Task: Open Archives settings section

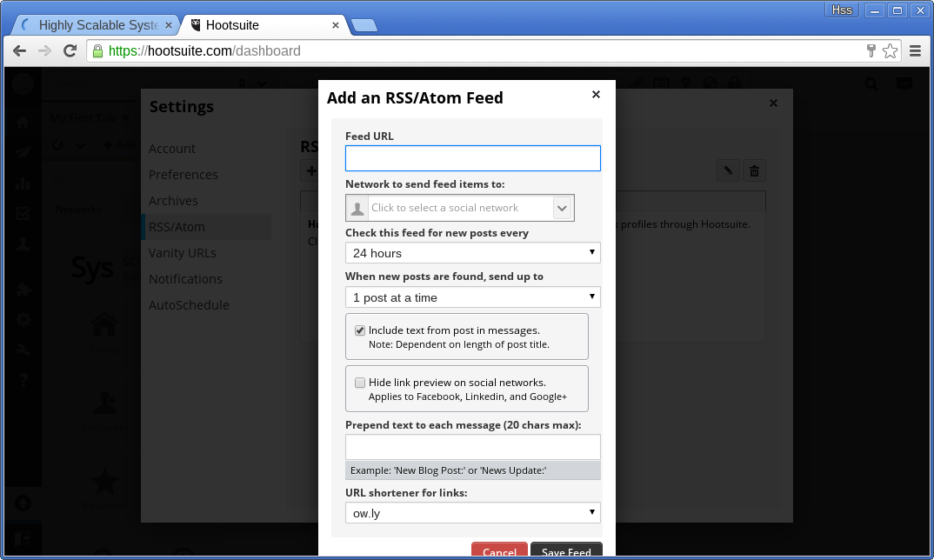Action: coord(173,201)
